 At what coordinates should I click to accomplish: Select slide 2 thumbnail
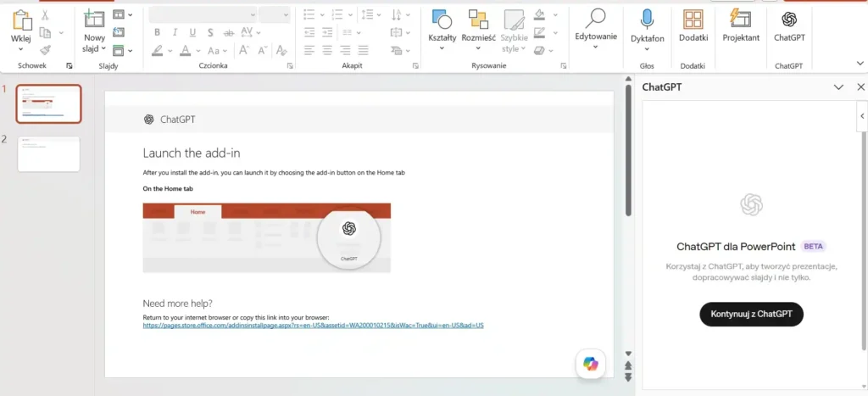[48, 154]
